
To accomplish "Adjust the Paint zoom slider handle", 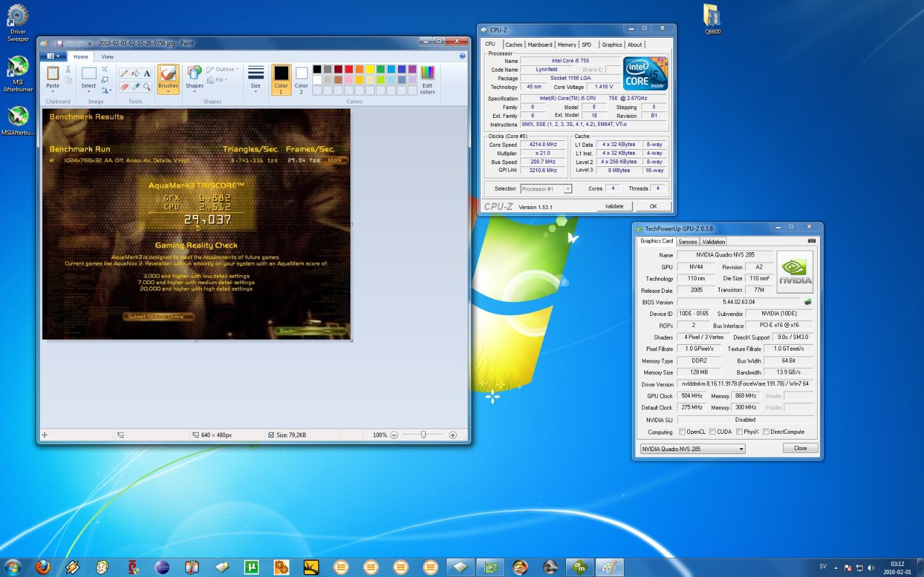I will (x=423, y=435).
